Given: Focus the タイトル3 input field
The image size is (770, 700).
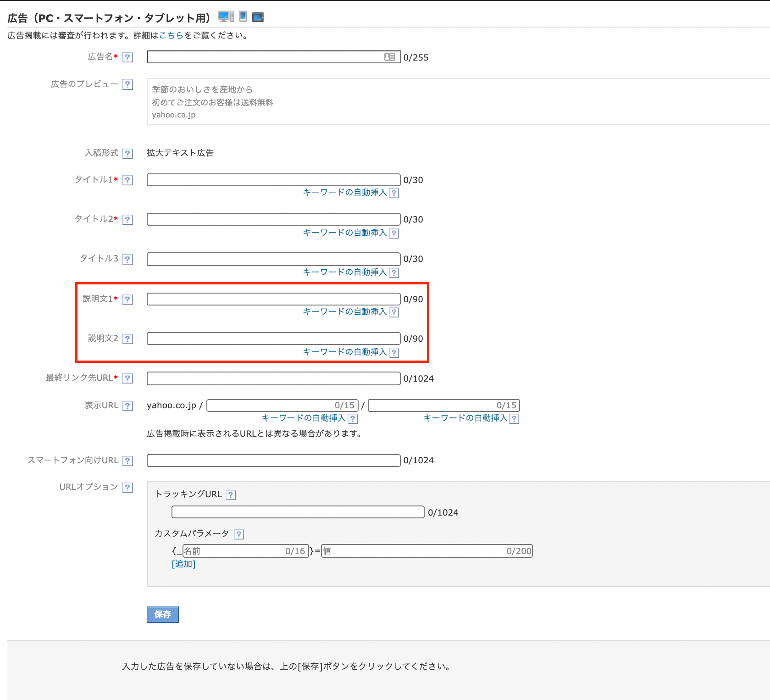Looking at the screenshot, I should click(x=274, y=259).
